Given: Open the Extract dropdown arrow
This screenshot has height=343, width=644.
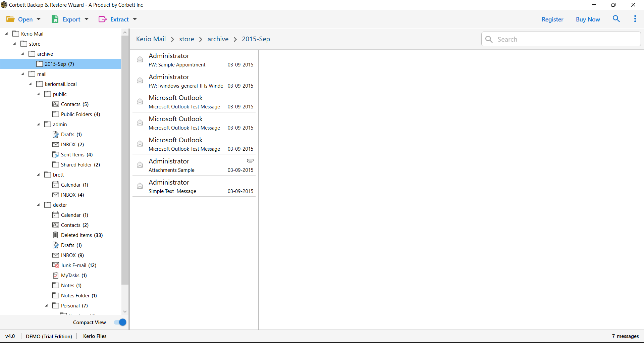Looking at the screenshot, I should (x=135, y=19).
